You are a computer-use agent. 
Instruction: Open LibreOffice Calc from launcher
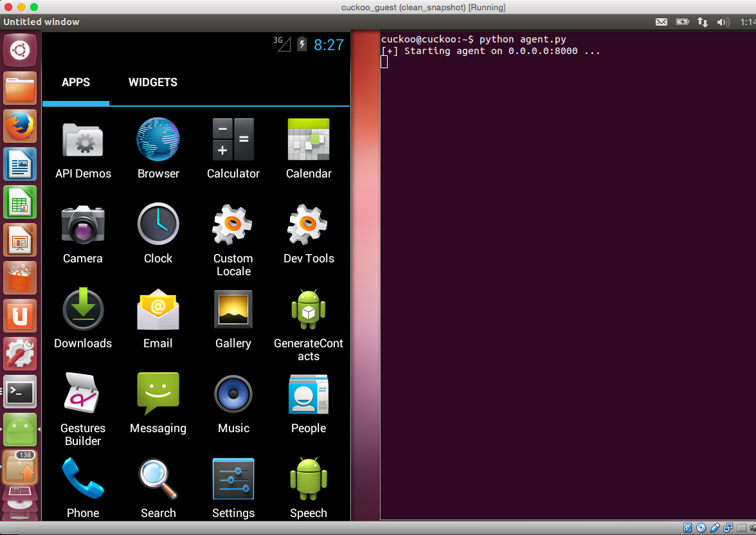coord(20,202)
